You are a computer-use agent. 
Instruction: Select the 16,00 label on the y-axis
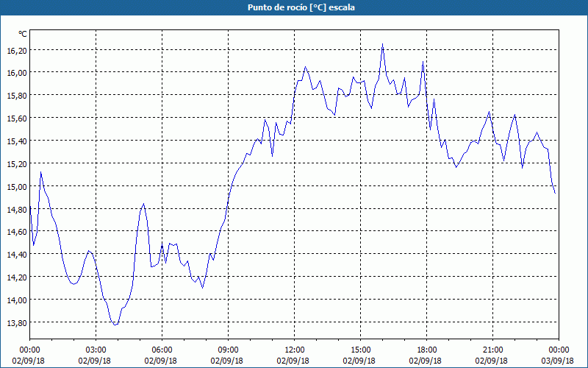17,73
